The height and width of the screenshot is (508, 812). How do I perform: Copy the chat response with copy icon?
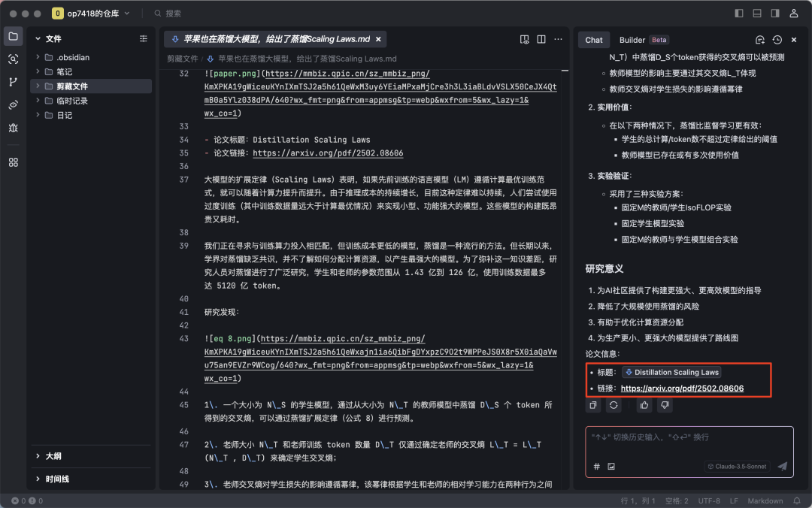point(594,405)
